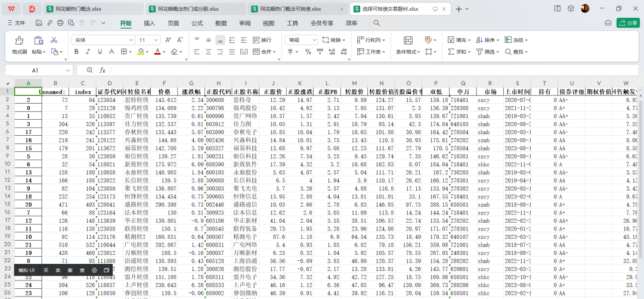Click the Increase Indent icon
644x299 pixels.
pyautogui.click(x=243, y=40)
